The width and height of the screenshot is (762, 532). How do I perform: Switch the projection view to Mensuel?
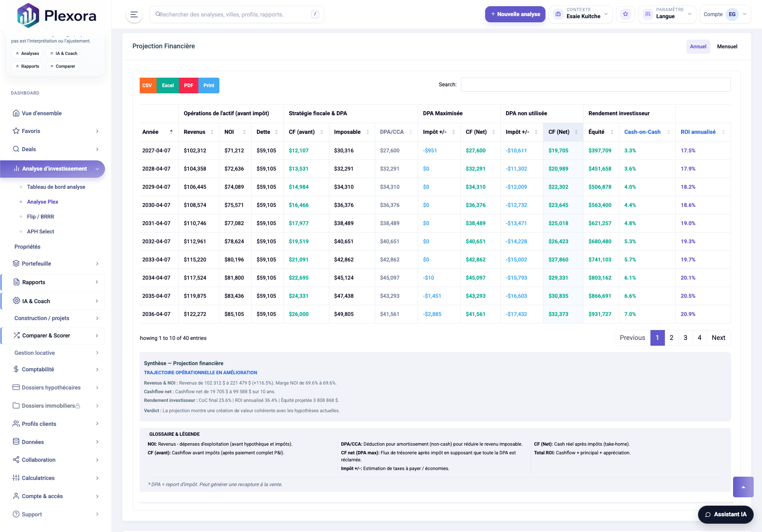tap(727, 46)
